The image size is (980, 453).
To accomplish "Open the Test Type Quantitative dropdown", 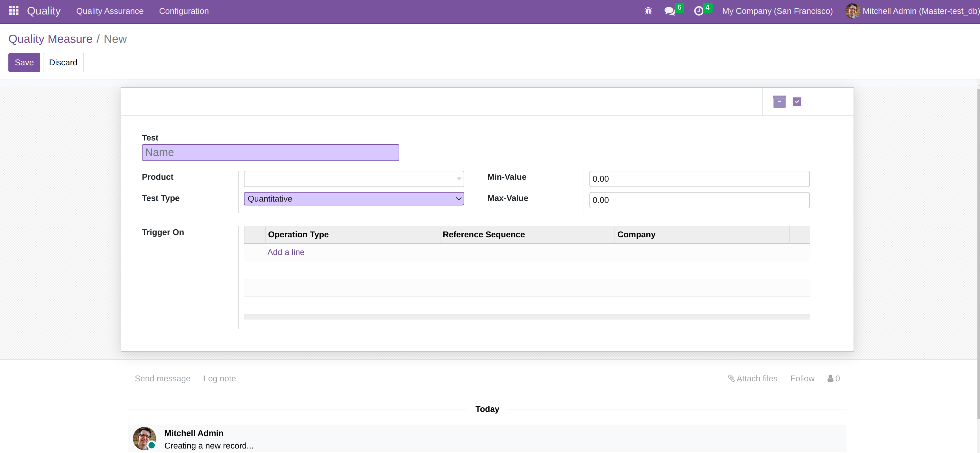I will coord(353,199).
